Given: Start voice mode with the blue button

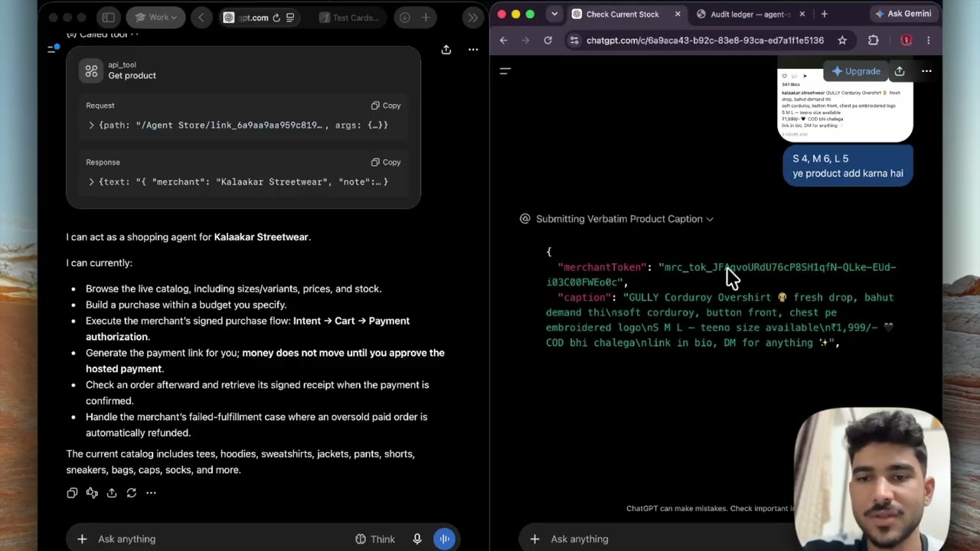Looking at the screenshot, I should point(445,539).
